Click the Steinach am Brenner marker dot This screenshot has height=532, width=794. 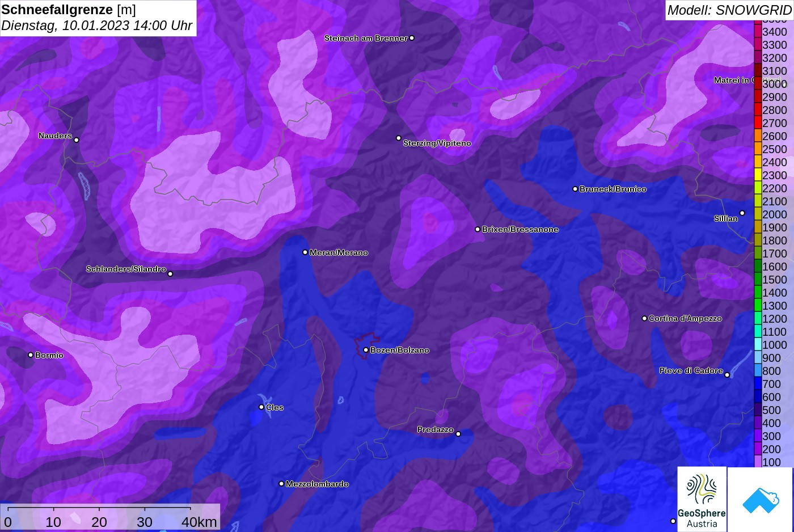412,38
